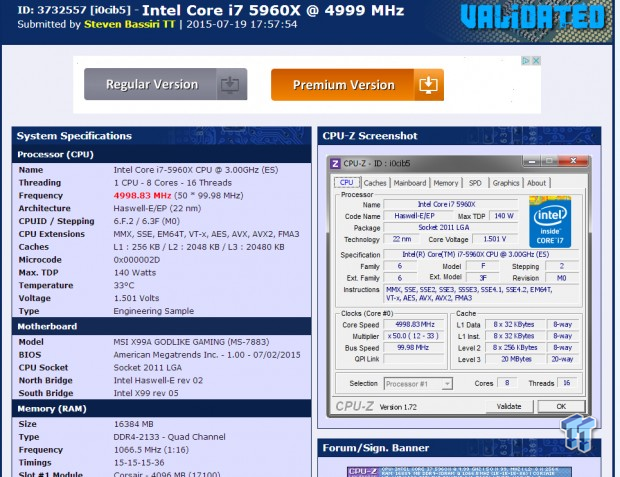Switch to the Caches tab
The image size is (620, 477).
375,183
